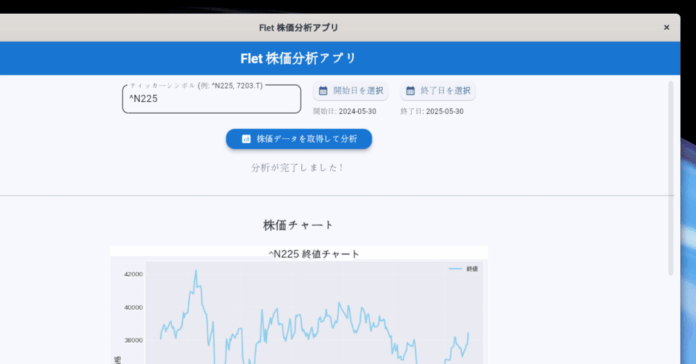Viewport: 696px width, 364px height.
Task: Click the vertical scrollbar on the right edge
Action: click(x=671, y=178)
